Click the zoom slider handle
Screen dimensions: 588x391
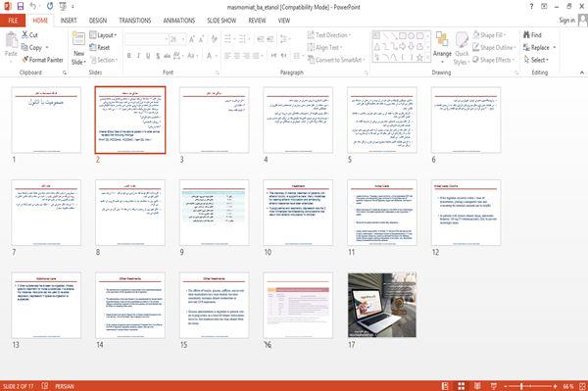click(x=521, y=386)
